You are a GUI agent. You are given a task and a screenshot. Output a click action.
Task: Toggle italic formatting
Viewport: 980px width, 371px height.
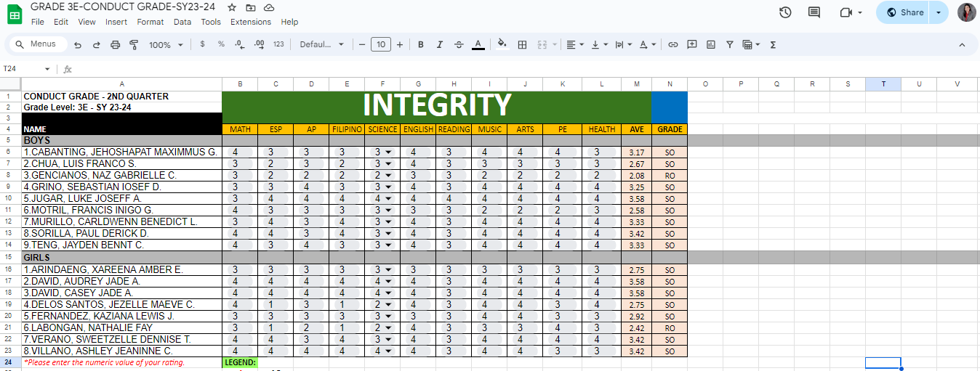pyautogui.click(x=440, y=45)
